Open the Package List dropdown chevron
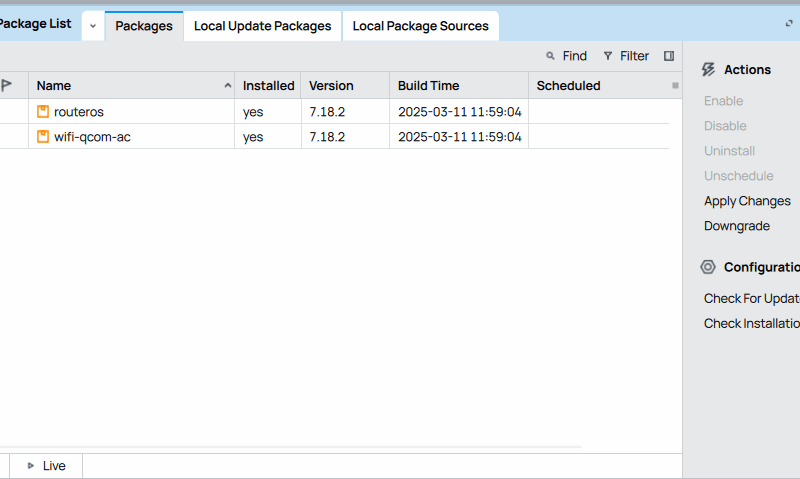 point(93,26)
